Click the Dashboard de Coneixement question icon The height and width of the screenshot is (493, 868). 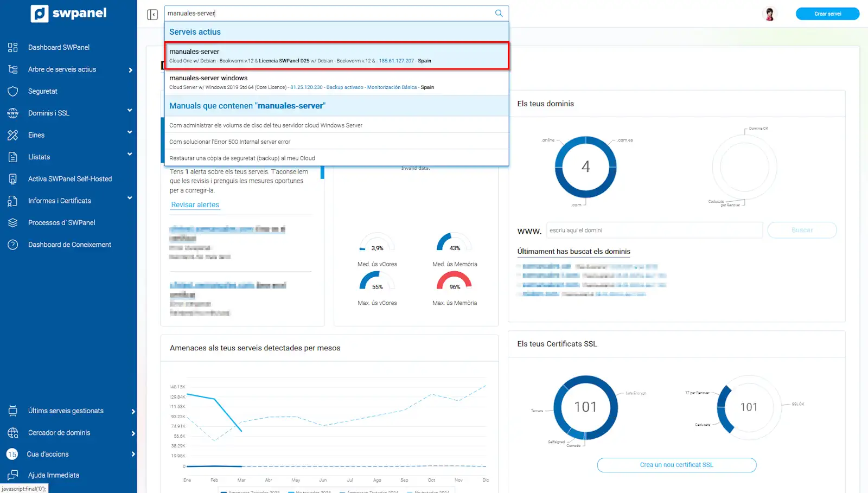click(x=13, y=245)
